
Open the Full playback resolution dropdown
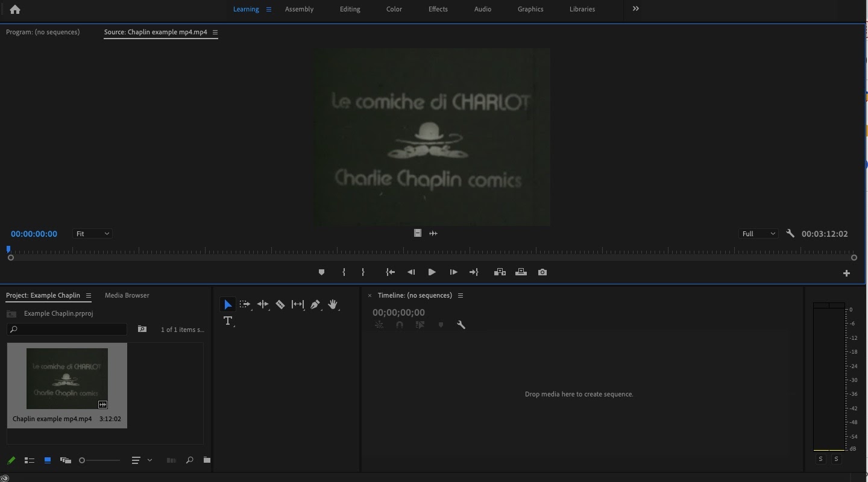(x=758, y=234)
